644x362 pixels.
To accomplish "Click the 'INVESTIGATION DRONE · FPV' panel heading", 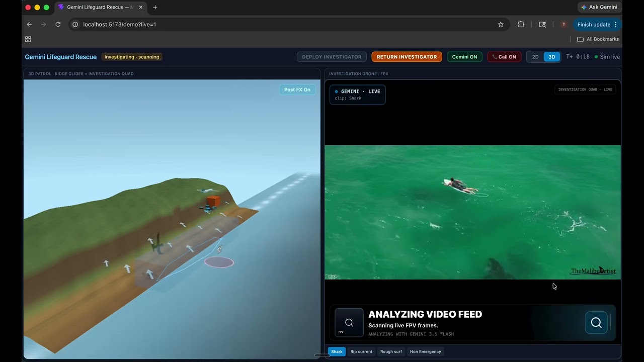I will click(x=359, y=74).
